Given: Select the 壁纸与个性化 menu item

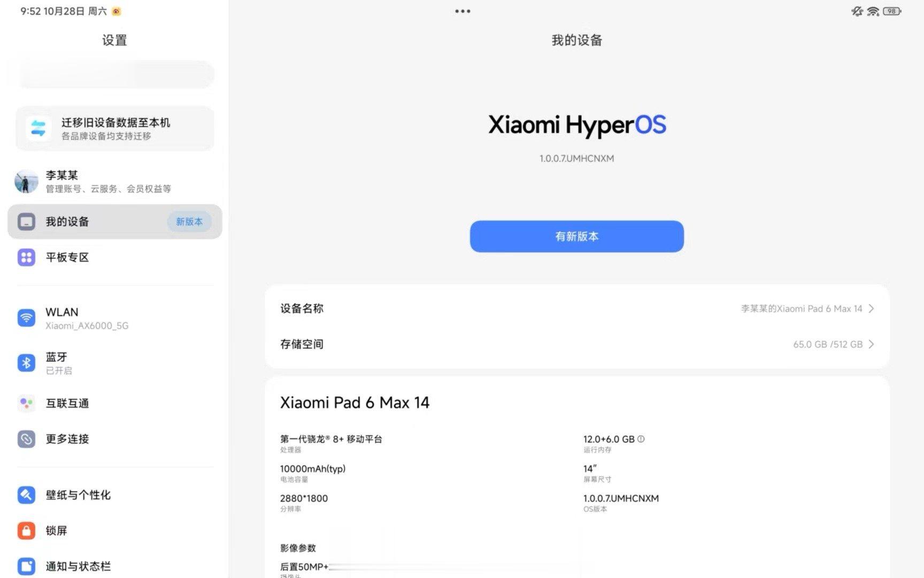Looking at the screenshot, I should tap(115, 495).
